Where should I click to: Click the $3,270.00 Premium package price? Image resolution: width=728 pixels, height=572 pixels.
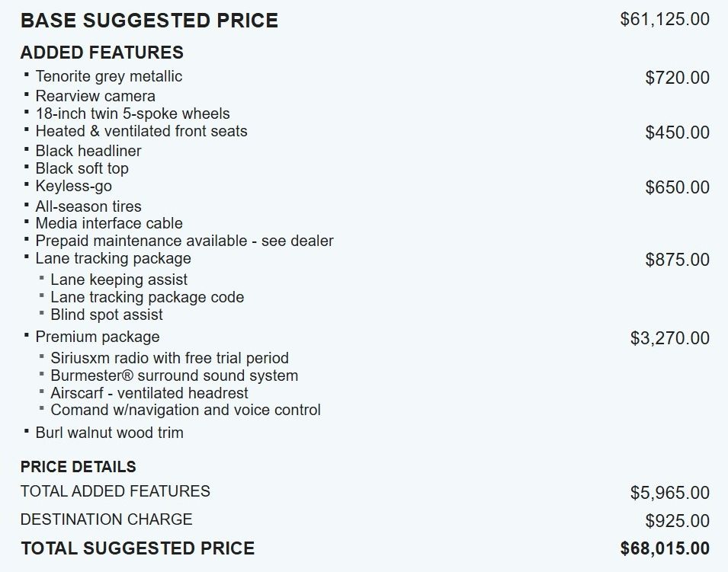[669, 338]
